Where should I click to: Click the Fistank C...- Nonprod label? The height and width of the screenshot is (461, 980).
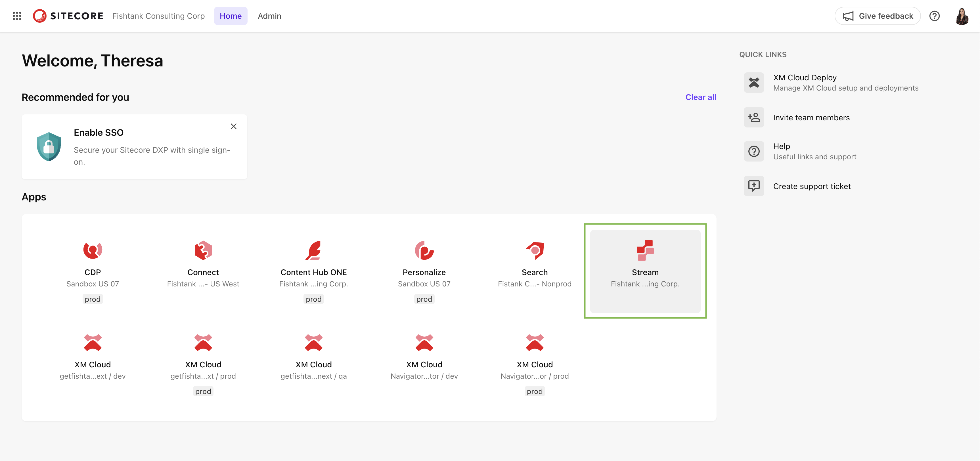[x=535, y=284]
